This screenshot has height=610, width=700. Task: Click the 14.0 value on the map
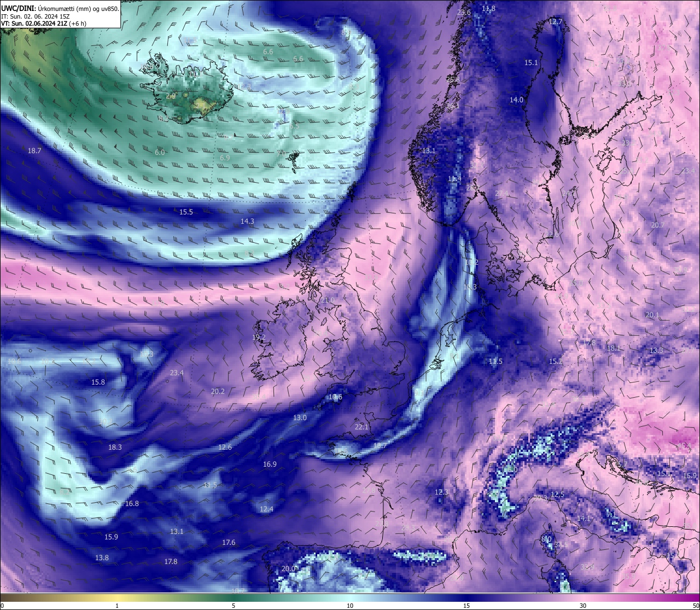pyautogui.click(x=516, y=100)
